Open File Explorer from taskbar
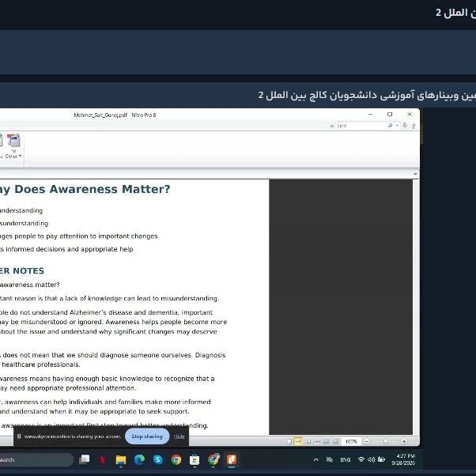Viewport: 476px width, 476px height. (121, 460)
